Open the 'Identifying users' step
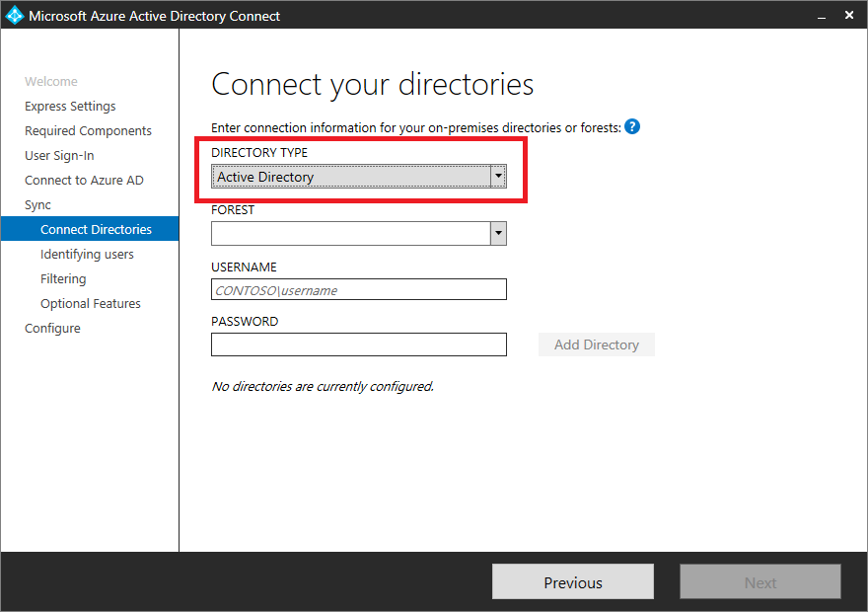Viewport: 868px width, 612px height. click(87, 254)
